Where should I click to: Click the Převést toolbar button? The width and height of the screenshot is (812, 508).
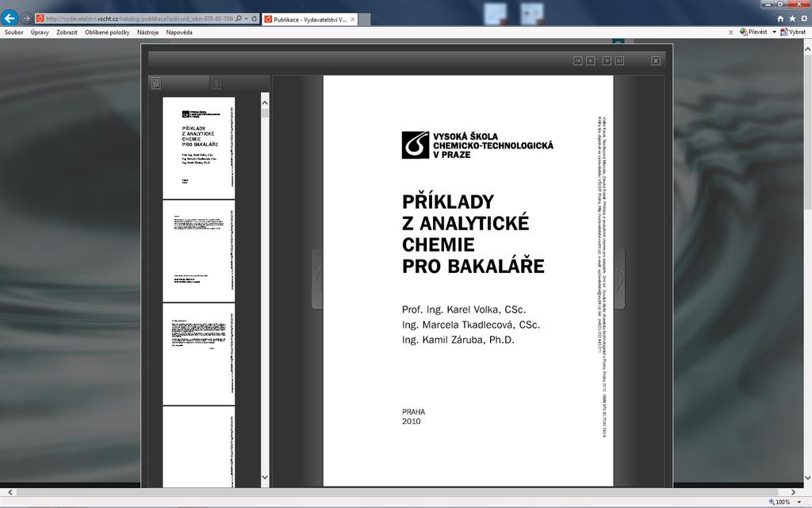[x=753, y=32]
